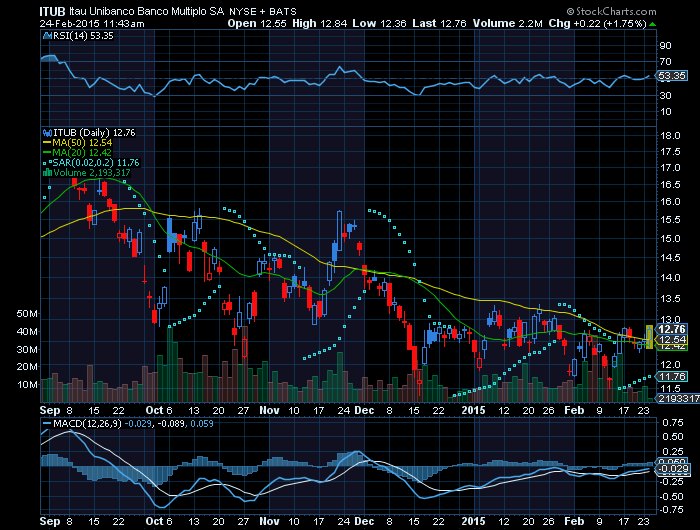Click the 12.54 MA(50) price tag
The height and width of the screenshot is (530, 700).
[672, 340]
